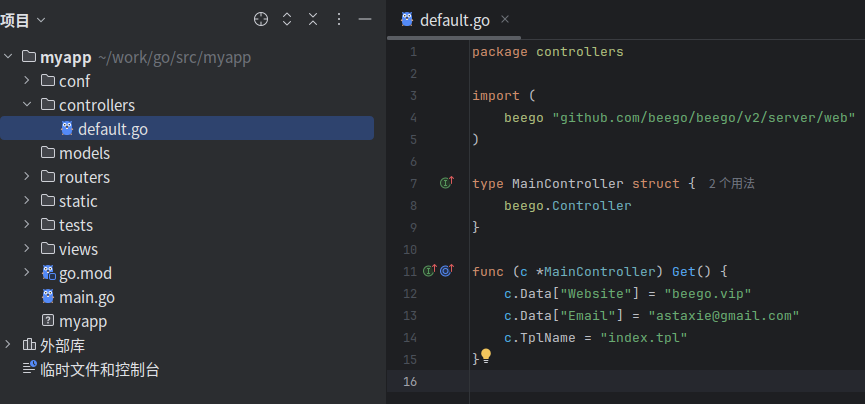Expand the static folder
Viewport: 865px width, 404px height.
[x=26, y=200]
